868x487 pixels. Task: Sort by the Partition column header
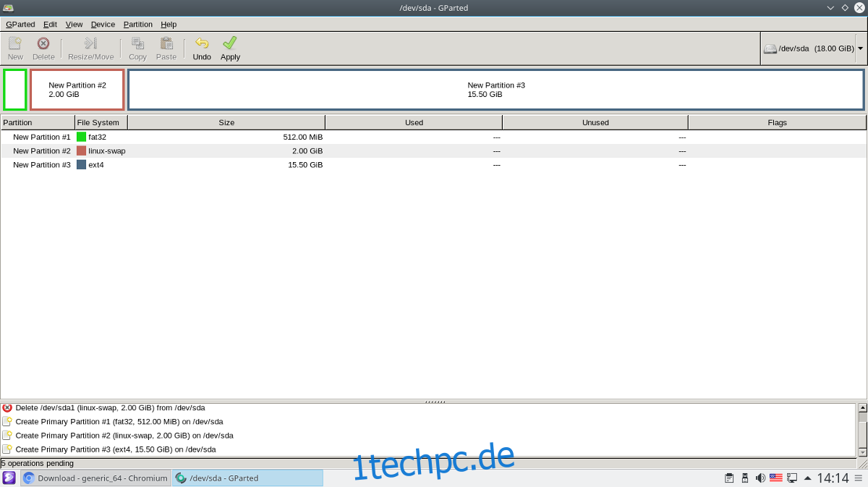[x=38, y=122]
